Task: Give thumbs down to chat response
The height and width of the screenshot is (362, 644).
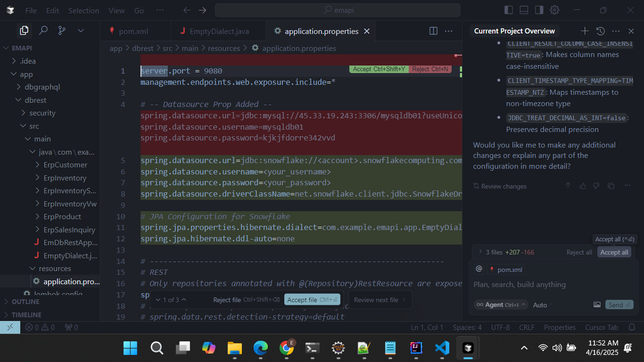Action: pos(596,186)
